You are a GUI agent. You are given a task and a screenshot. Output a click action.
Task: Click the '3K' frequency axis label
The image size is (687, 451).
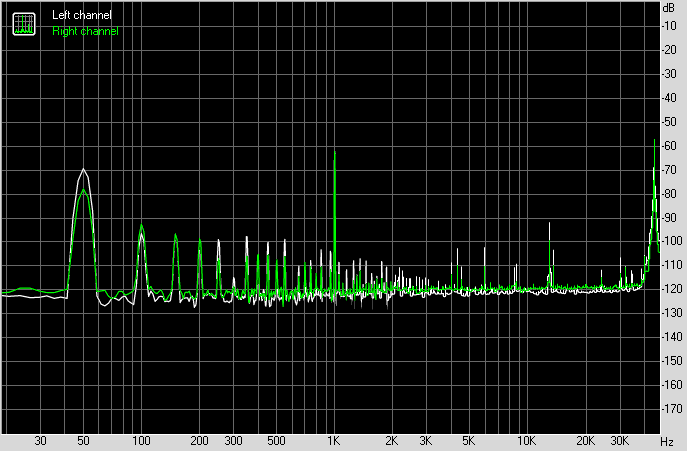click(x=425, y=440)
